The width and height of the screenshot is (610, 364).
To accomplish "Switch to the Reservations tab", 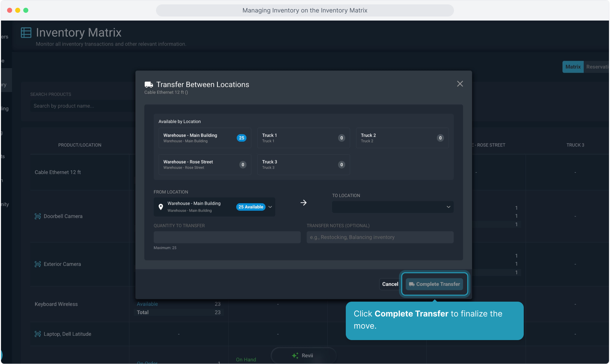I will pos(597,67).
